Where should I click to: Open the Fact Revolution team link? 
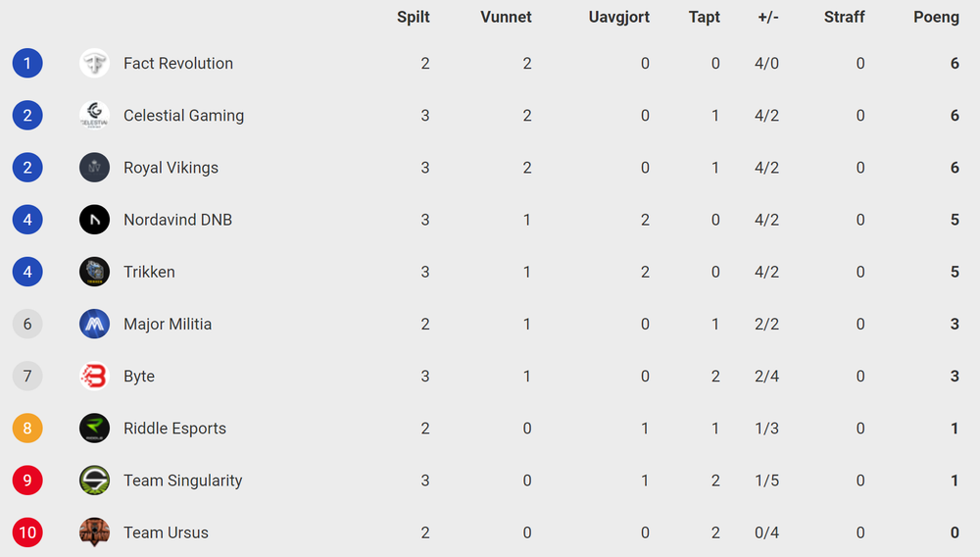(x=178, y=63)
